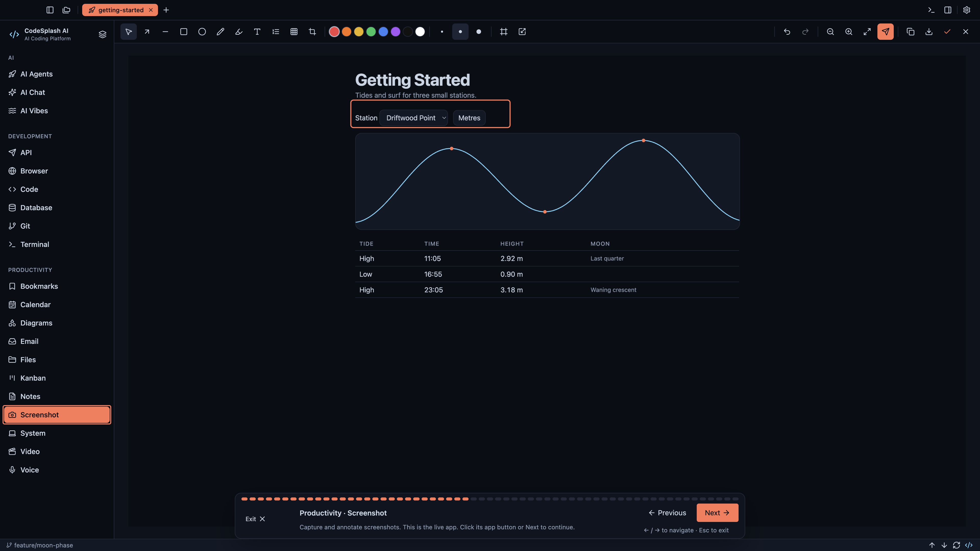
Task: Pick the purple color swatch
Action: 396,32
